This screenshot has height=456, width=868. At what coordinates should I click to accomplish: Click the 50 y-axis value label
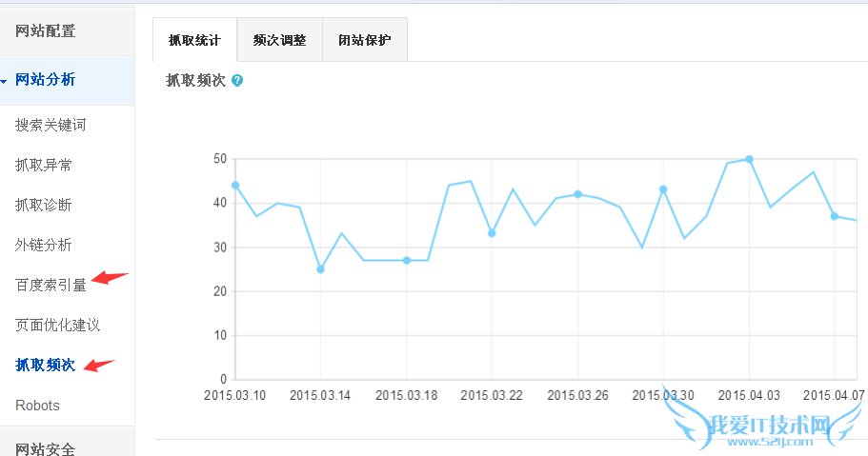coord(220,159)
